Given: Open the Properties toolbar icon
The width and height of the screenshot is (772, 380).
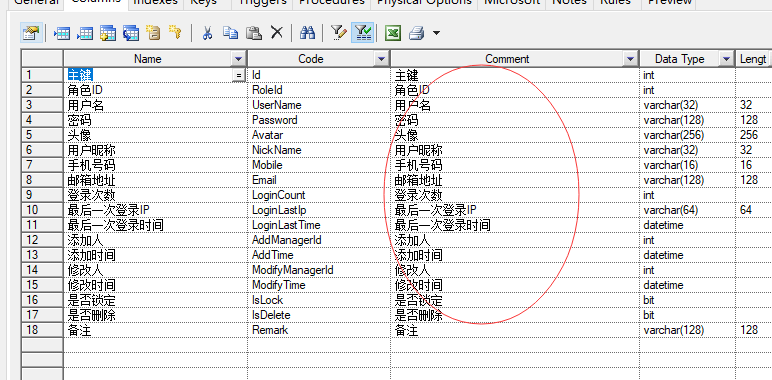Looking at the screenshot, I should [x=31, y=33].
